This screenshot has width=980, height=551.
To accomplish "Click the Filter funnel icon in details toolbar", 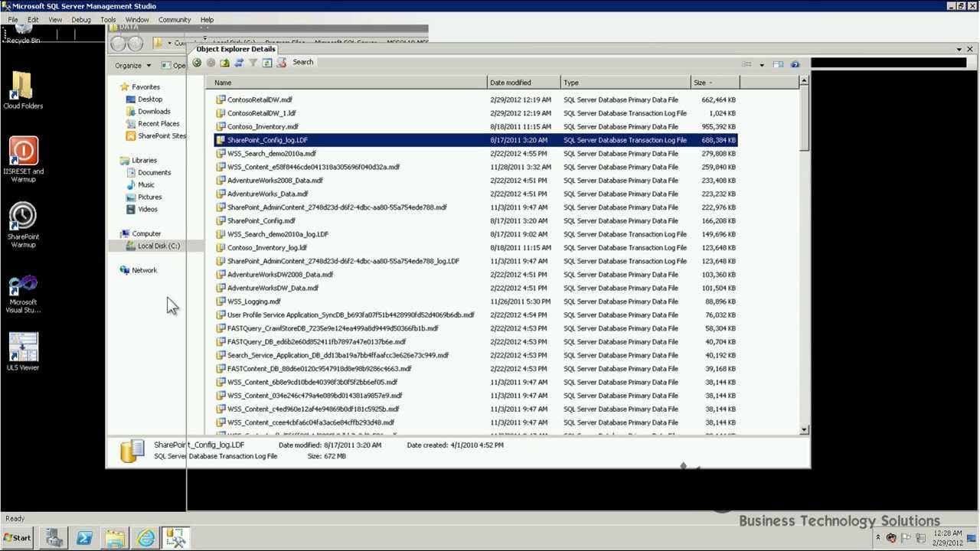I will [253, 63].
